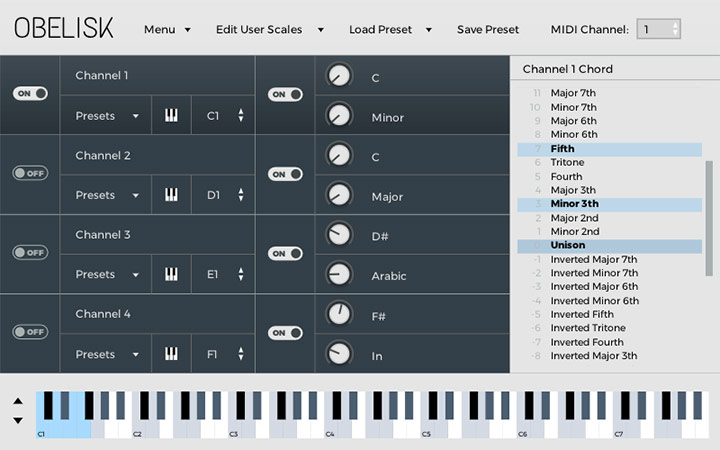Click the piano keyboard icon in Channel 1
Viewport: 720px width, 450px height.
(171, 116)
